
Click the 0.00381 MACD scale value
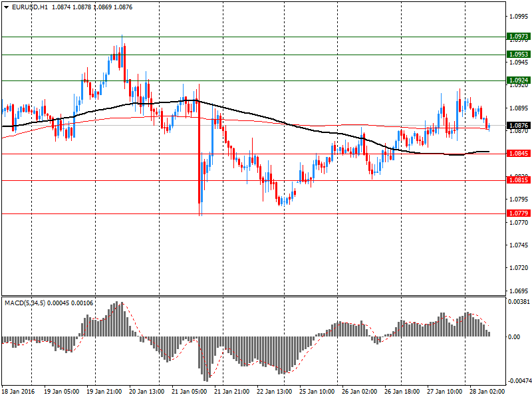[519, 302]
